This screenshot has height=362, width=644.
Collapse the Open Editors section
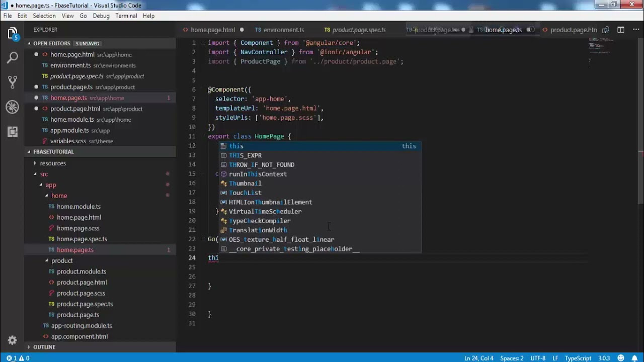coord(100,43)
